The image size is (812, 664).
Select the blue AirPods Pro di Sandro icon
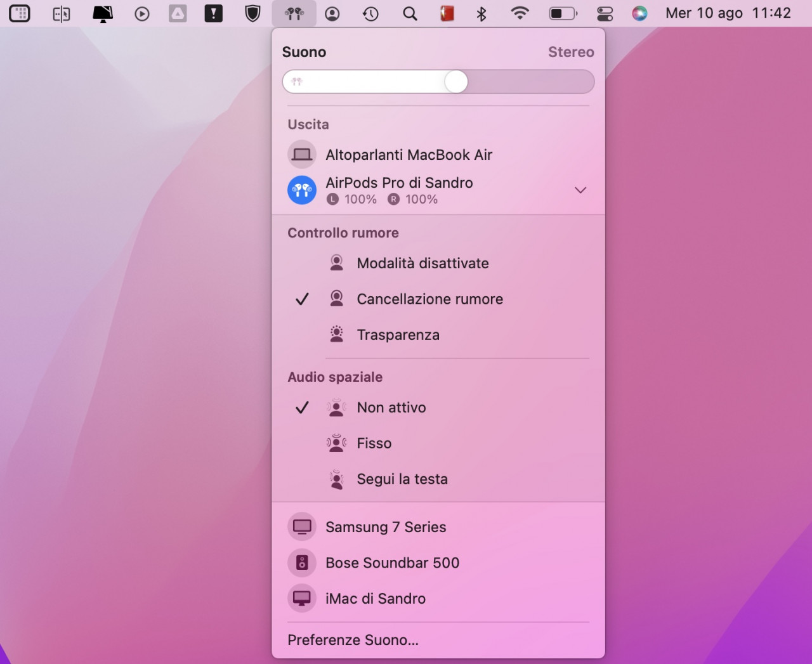[x=302, y=190]
